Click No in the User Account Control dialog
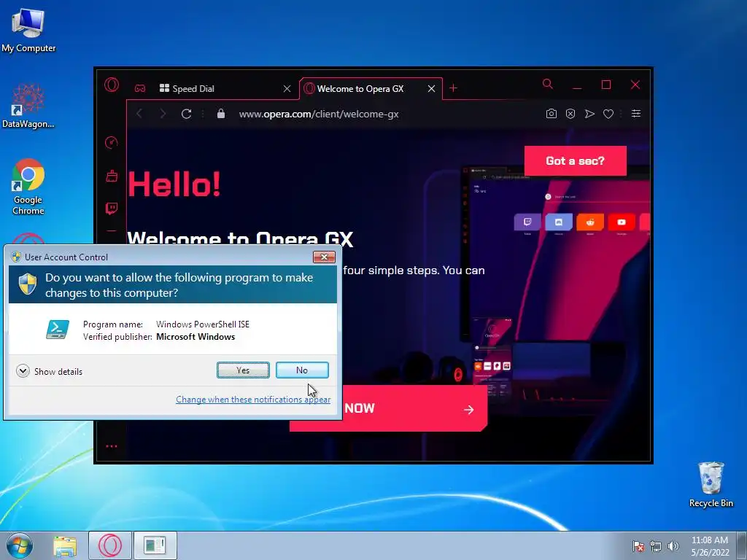The height and width of the screenshot is (560, 747). click(302, 370)
